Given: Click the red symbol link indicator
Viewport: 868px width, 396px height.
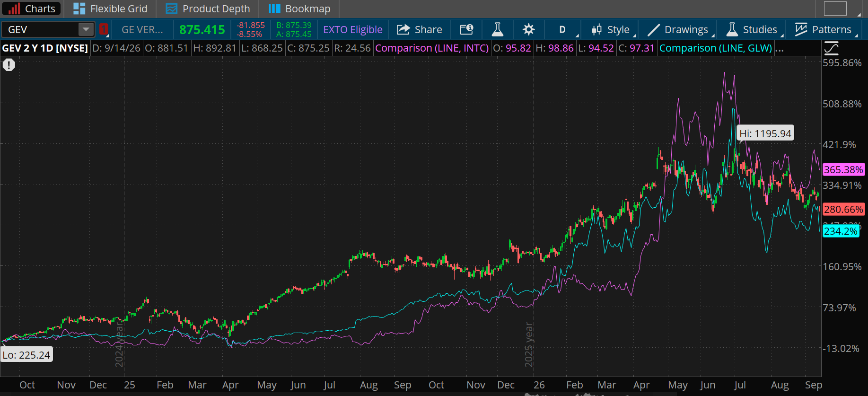Looking at the screenshot, I should [x=104, y=29].
